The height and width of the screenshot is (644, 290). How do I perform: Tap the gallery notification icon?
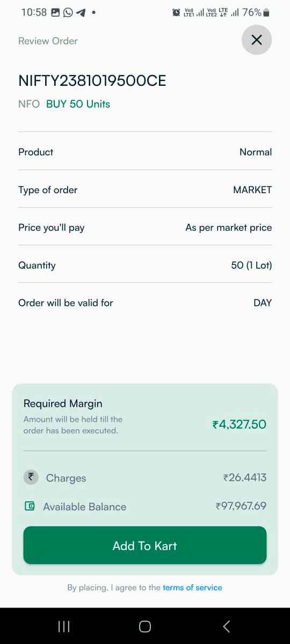click(55, 12)
